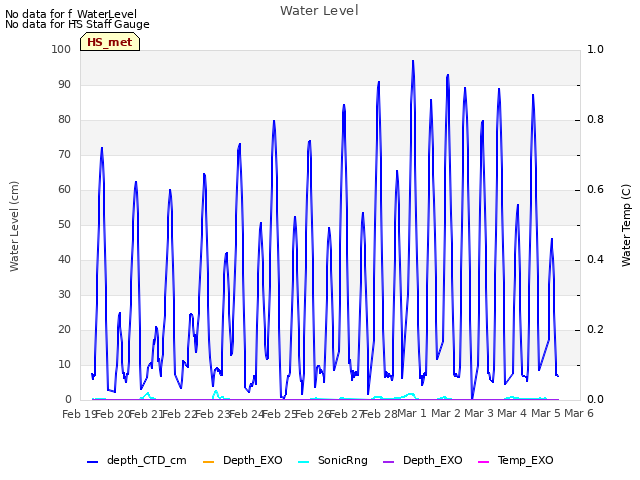Click the 1.0 right y-axis label

coord(595,49)
